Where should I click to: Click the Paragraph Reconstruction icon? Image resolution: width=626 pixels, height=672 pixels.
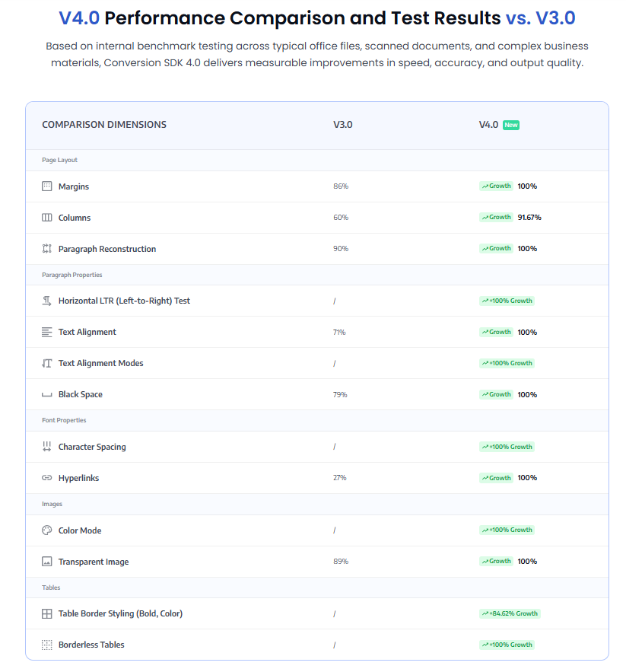pyautogui.click(x=46, y=249)
